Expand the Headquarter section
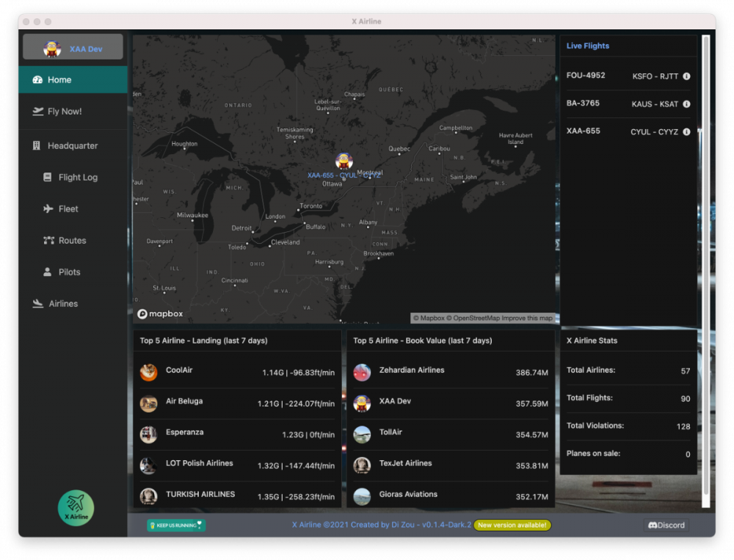The image size is (734, 560). click(73, 146)
